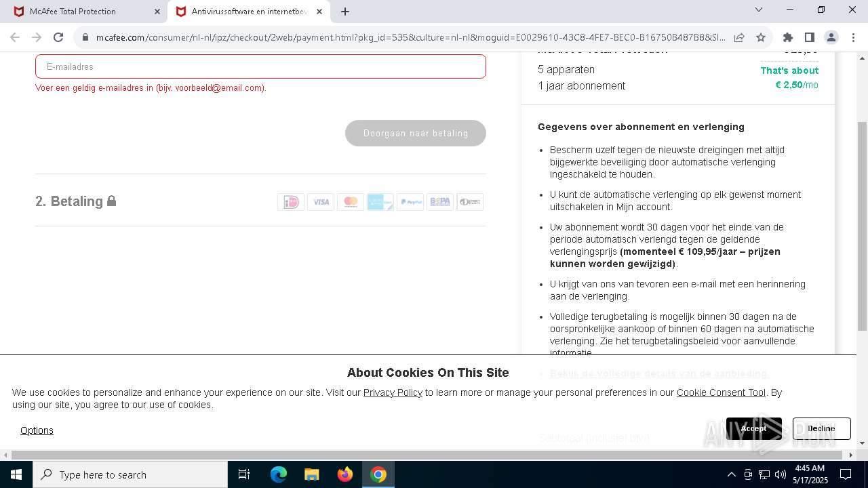Click the '€ 2,50/mo' price
This screenshot has height=488, width=868.
[797, 85]
